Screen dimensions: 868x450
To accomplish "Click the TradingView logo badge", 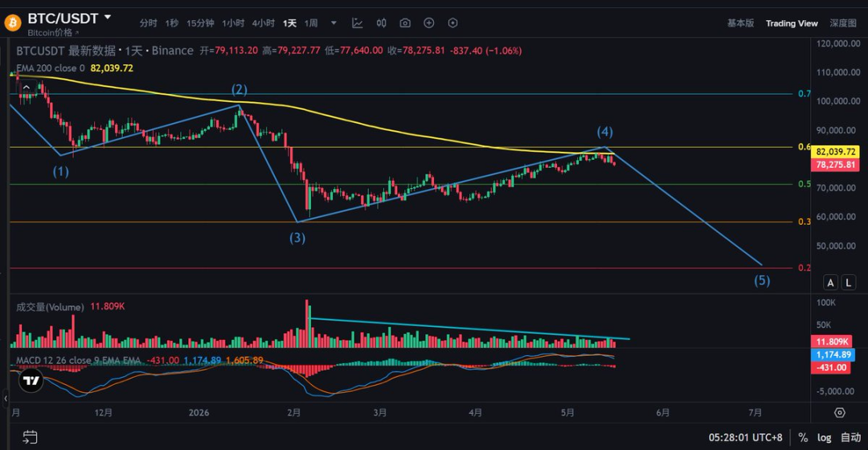I will (31, 381).
